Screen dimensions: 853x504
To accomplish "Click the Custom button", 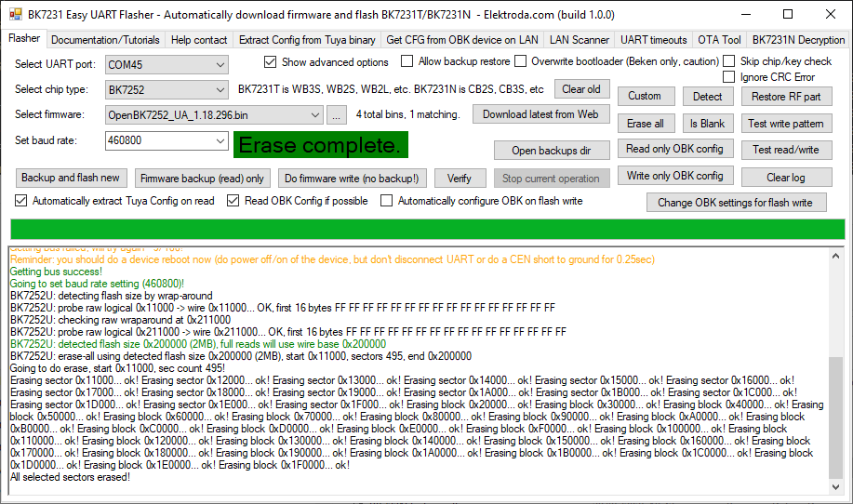I will click(645, 96).
